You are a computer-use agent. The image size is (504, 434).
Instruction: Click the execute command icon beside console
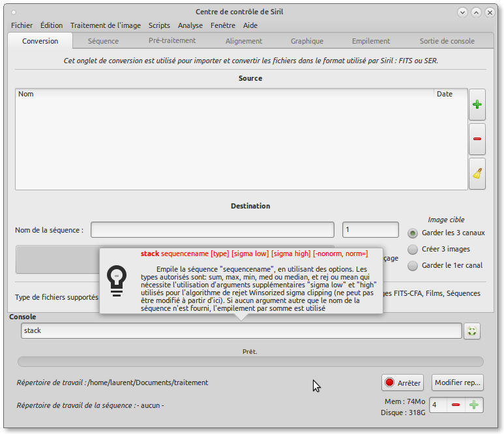pyautogui.click(x=472, y=331)
